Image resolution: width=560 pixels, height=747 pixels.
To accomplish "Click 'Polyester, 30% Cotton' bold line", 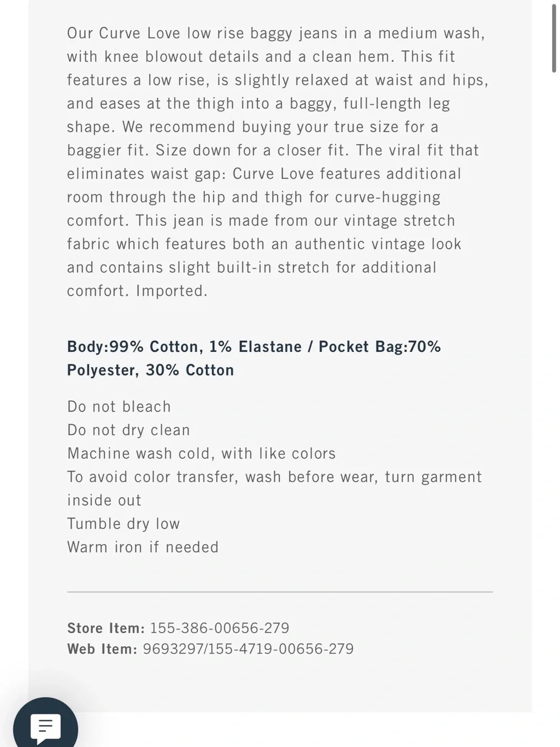I will pyautogui.click(x=151, y=370).
